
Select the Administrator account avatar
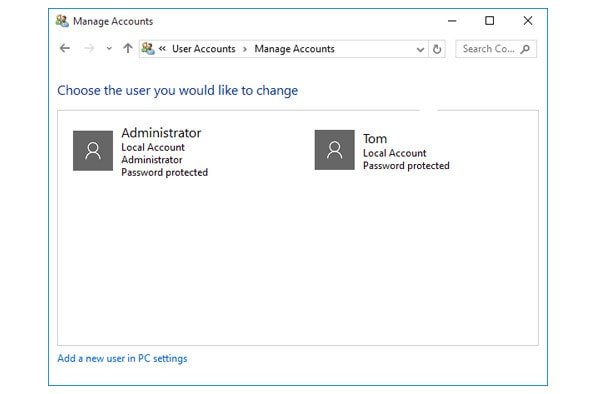93,151
